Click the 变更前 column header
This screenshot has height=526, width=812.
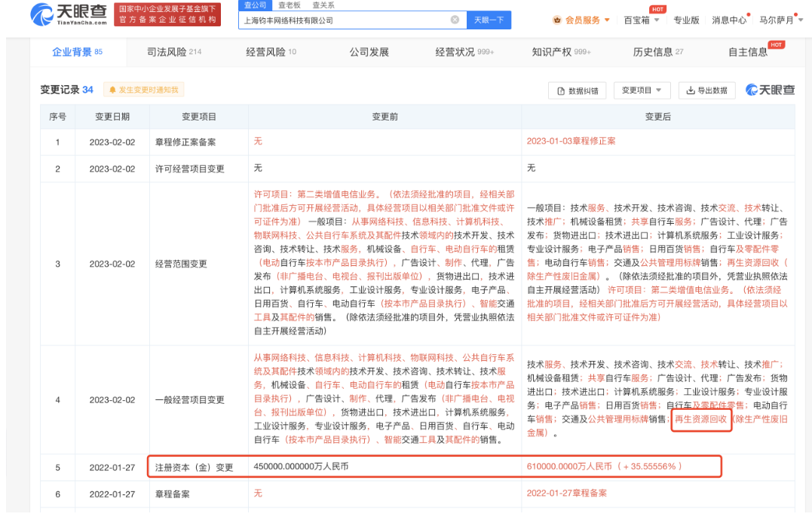point(385,117)
